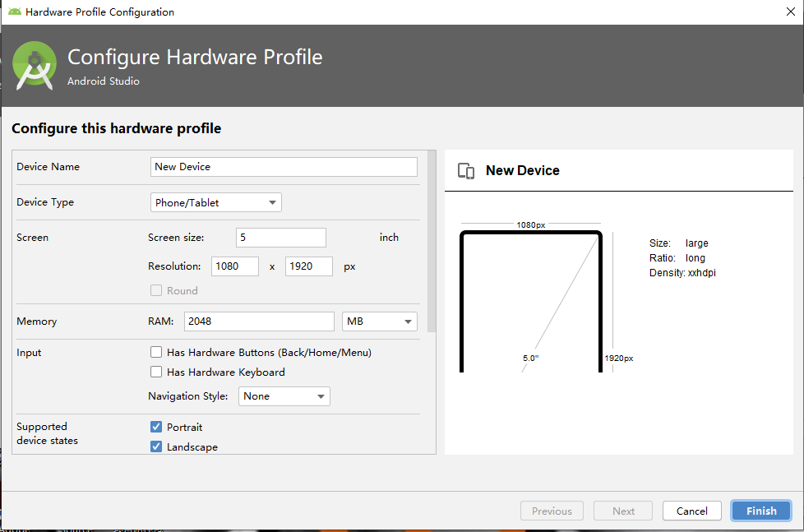
Task: Open the RAM unit MB dropdown
Action: pos(380,322)
